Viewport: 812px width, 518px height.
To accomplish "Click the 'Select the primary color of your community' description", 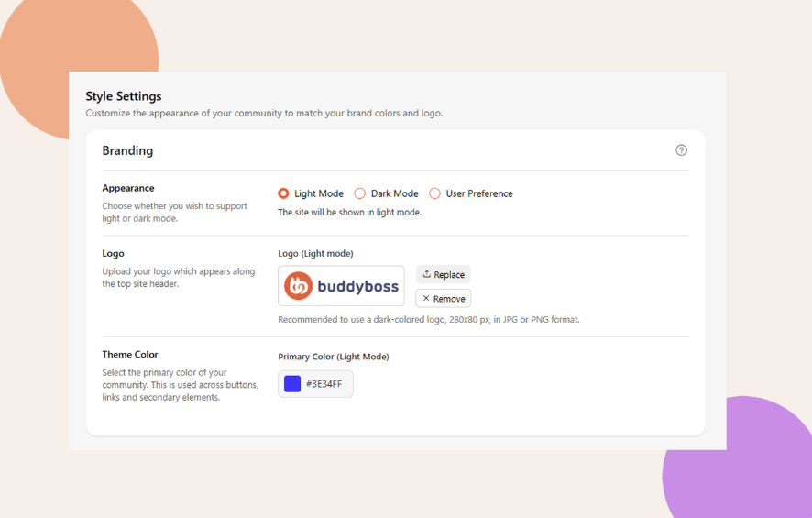I will coord(180,385).
